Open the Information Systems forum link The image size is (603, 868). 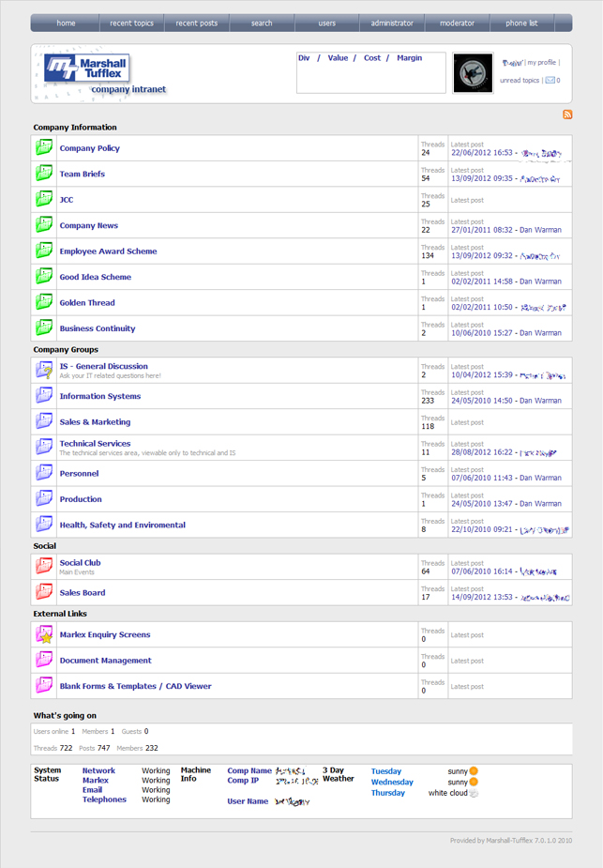[x=100, y=396]
